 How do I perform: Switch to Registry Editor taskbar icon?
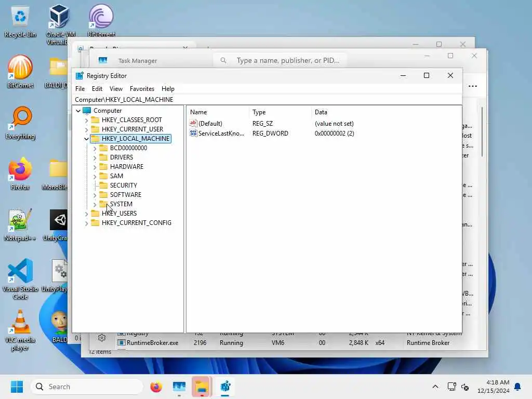225,387
